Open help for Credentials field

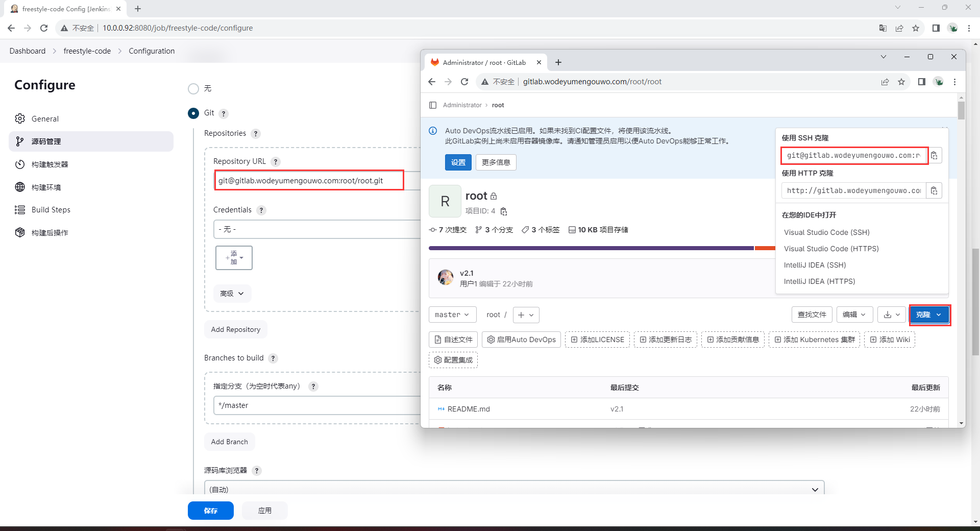pyautogui.click(x=261, y=210)
